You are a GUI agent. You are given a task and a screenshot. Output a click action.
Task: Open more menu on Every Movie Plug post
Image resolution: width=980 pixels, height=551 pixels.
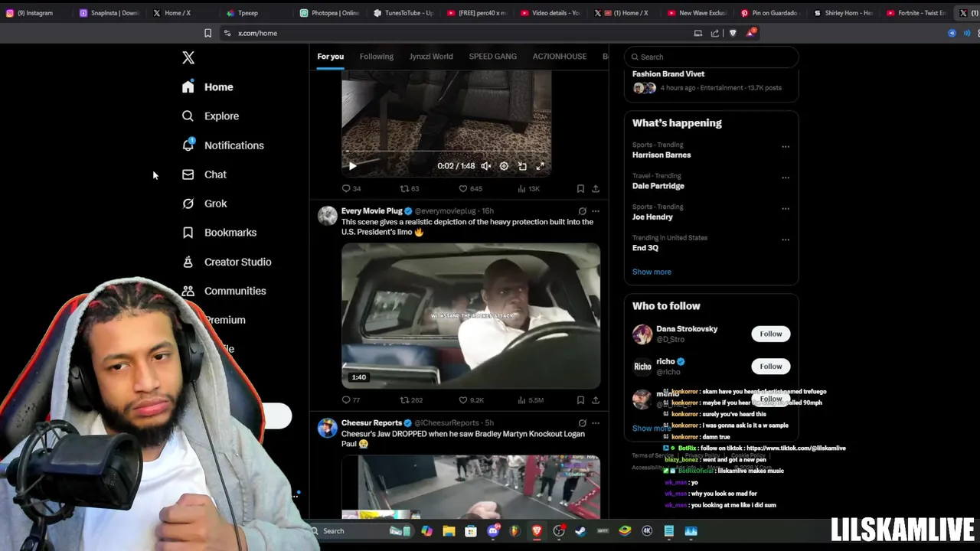click(x=596, y=211)
